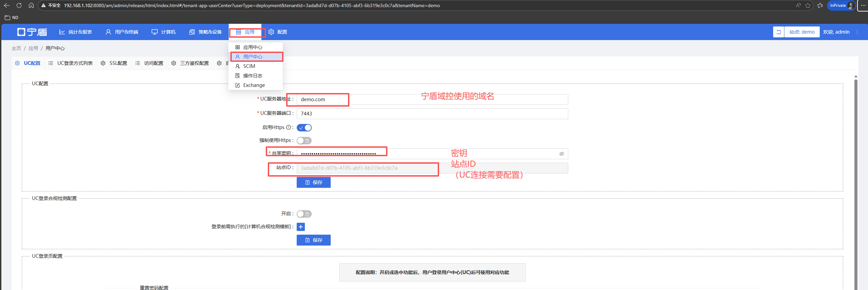868x290 pixels.
Task: Select SCIM from the 应用 dropdown menu
Action: click(x=249, y=66)
